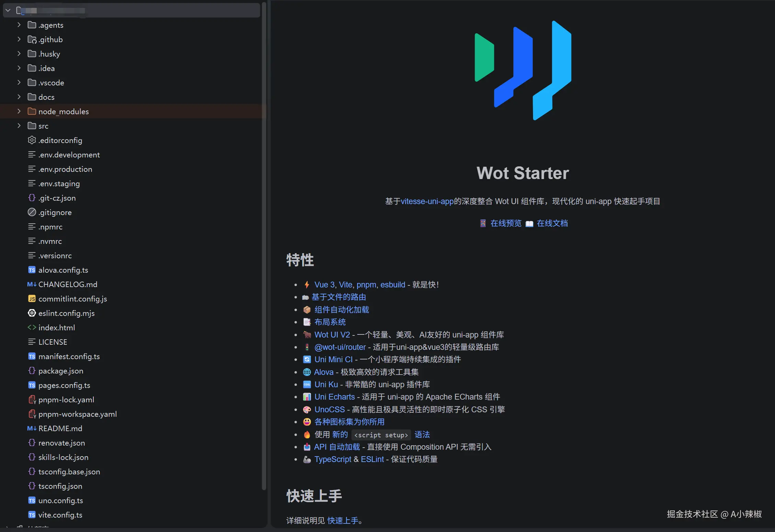This screenshot has height=532, width=775.
Task: Open the 快速上手 link in the last paragraph
Action: (x=343, y=521)
